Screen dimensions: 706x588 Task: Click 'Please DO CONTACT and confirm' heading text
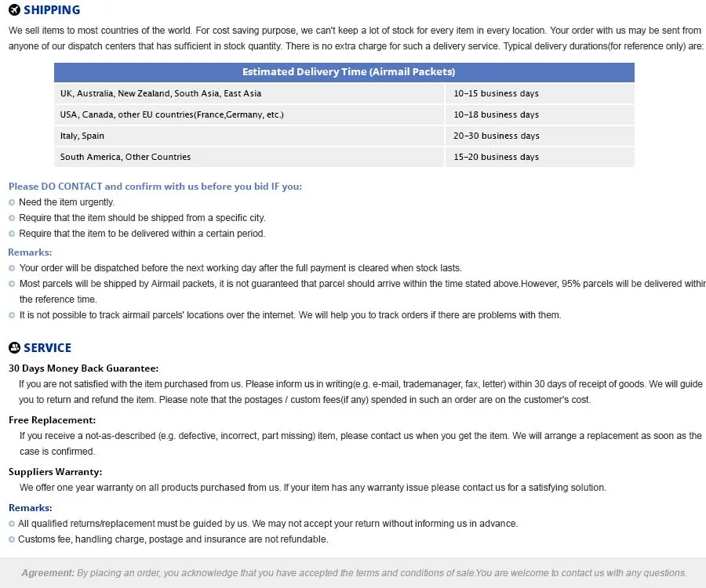click(155, 187)
